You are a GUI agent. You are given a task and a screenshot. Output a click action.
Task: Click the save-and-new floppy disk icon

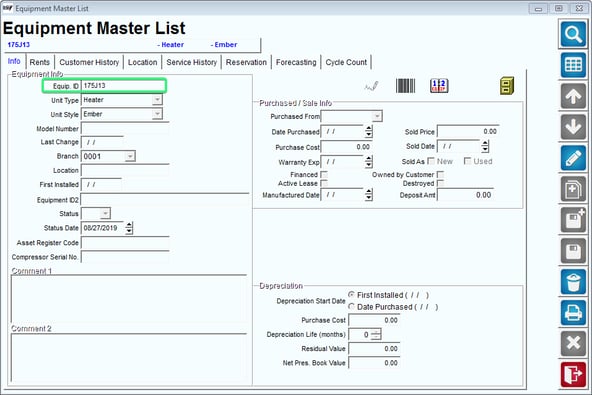(573, 220)
